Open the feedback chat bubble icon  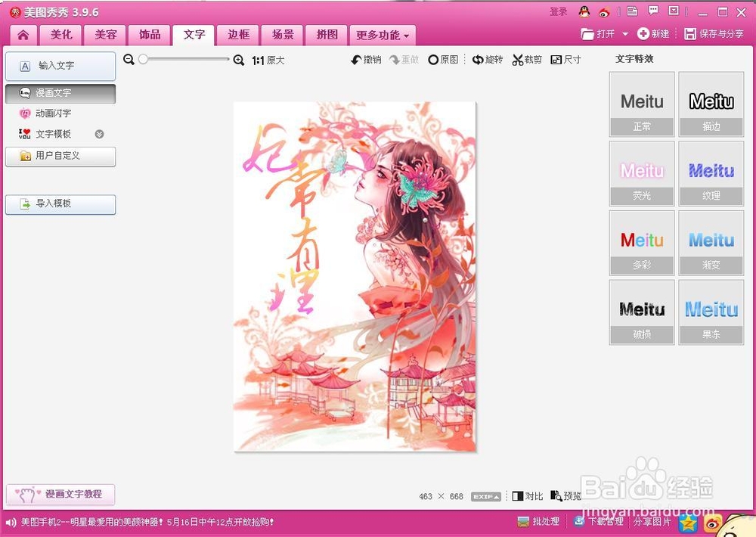tap(653, 11)
